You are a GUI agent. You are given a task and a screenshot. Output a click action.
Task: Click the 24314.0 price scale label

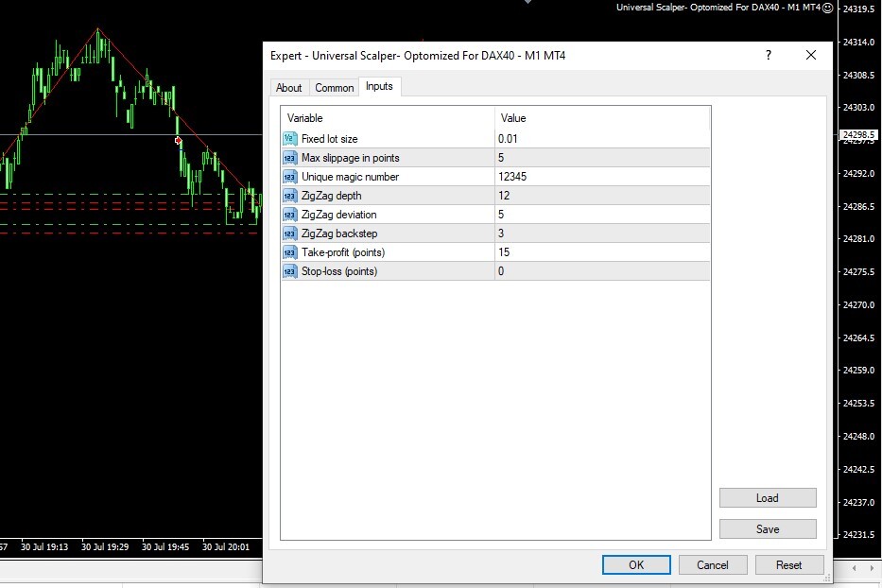(x=859, y=43)
